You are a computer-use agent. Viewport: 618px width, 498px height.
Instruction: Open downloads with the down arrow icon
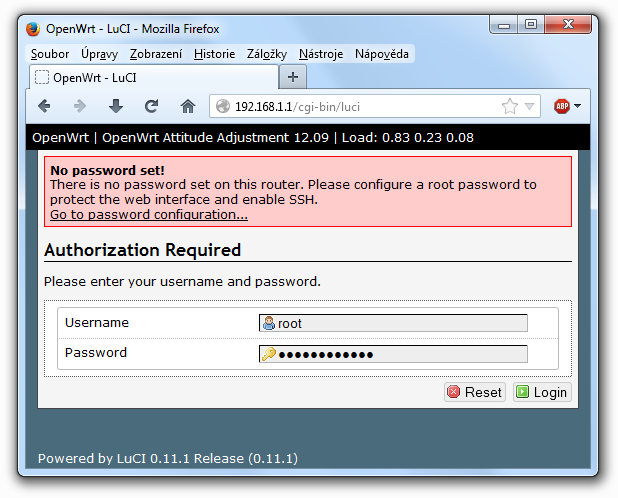[116, 106]
